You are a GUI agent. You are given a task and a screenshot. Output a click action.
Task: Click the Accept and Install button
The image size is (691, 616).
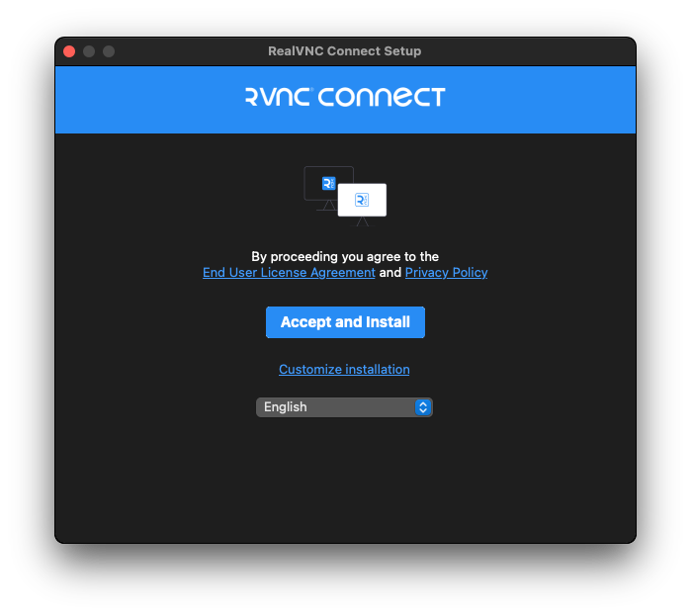coord(345,322)
